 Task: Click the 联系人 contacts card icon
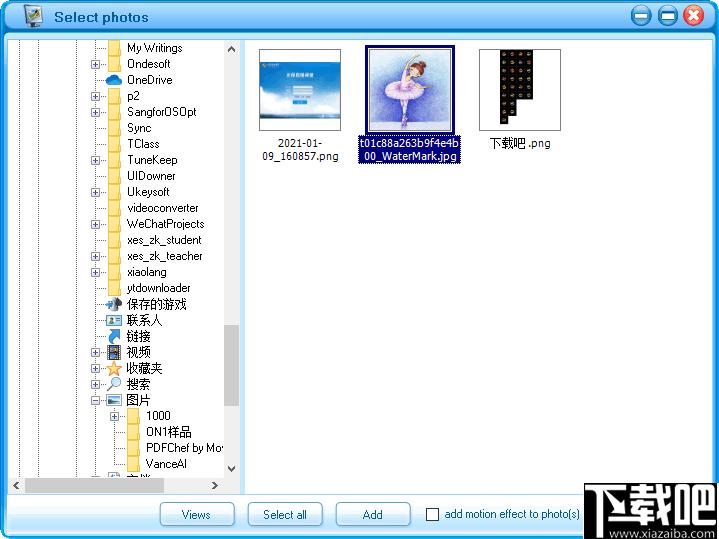coord(114,320)
